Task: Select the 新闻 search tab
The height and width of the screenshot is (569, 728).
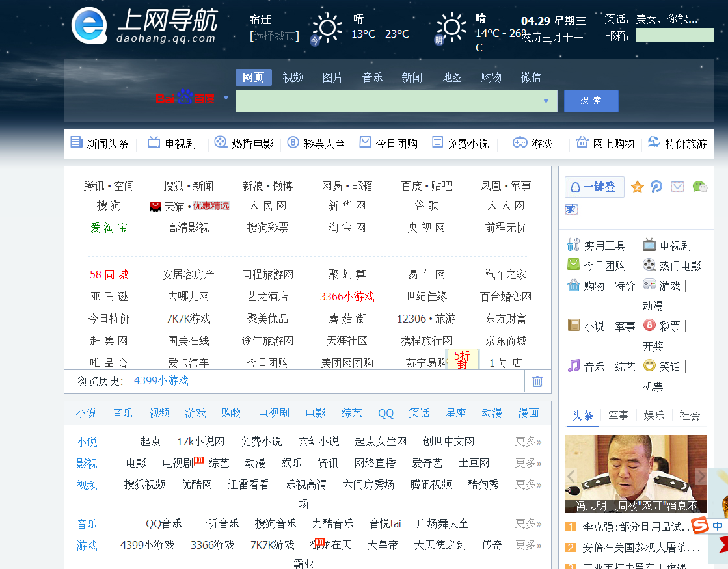Action: pos(412,77)
